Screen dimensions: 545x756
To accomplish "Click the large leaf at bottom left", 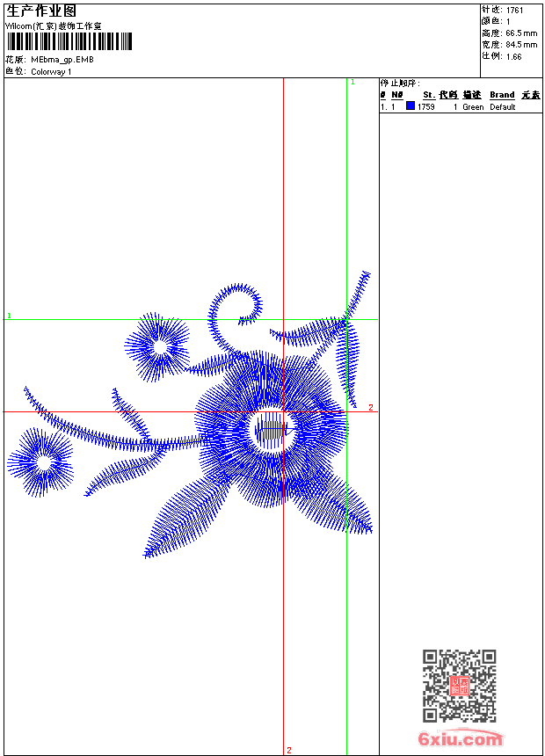I will (x=189, y=519).
